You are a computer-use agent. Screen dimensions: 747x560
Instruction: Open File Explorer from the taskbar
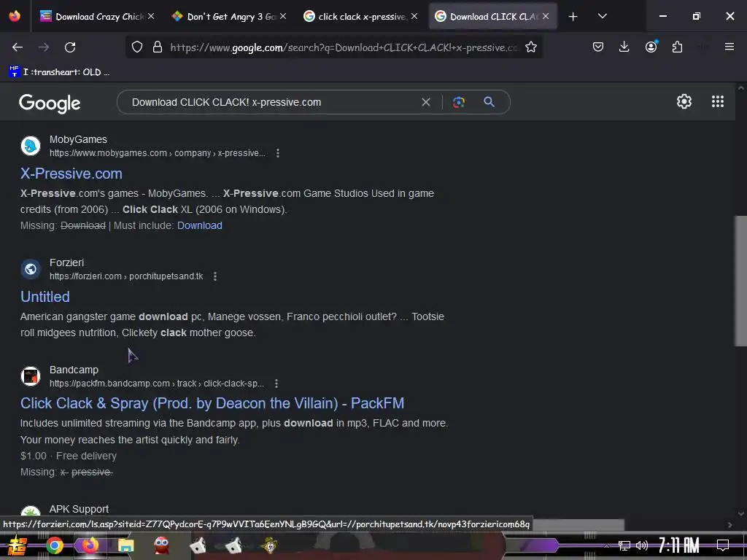click(x=125, y=545)
